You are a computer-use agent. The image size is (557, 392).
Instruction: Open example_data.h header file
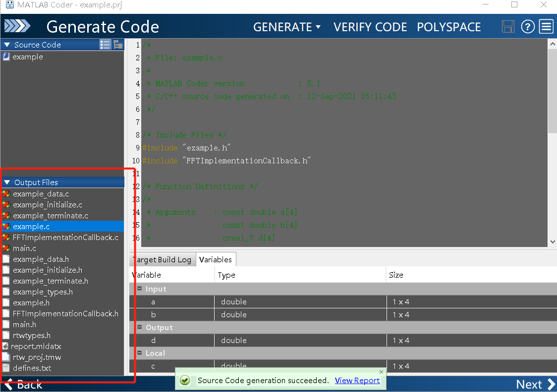[41, 259]
